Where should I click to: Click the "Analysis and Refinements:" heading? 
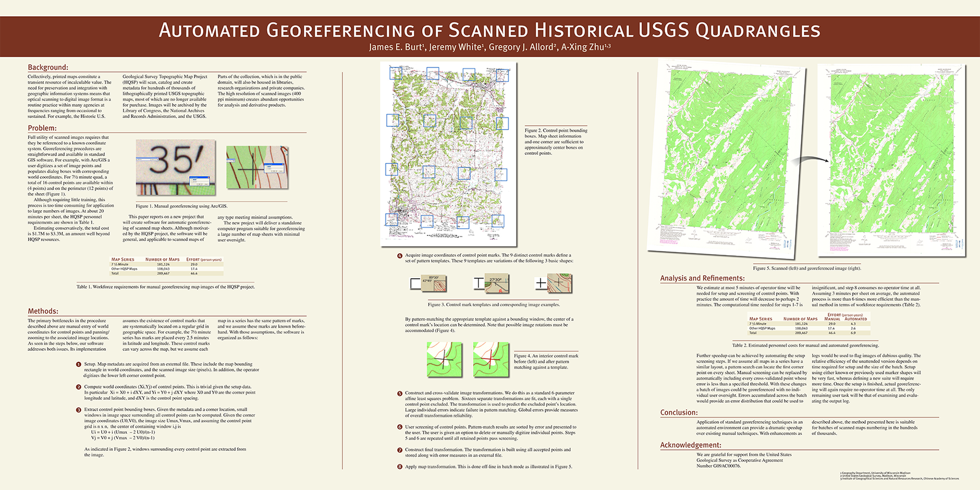pyautogui.click(x=702, y=278)
